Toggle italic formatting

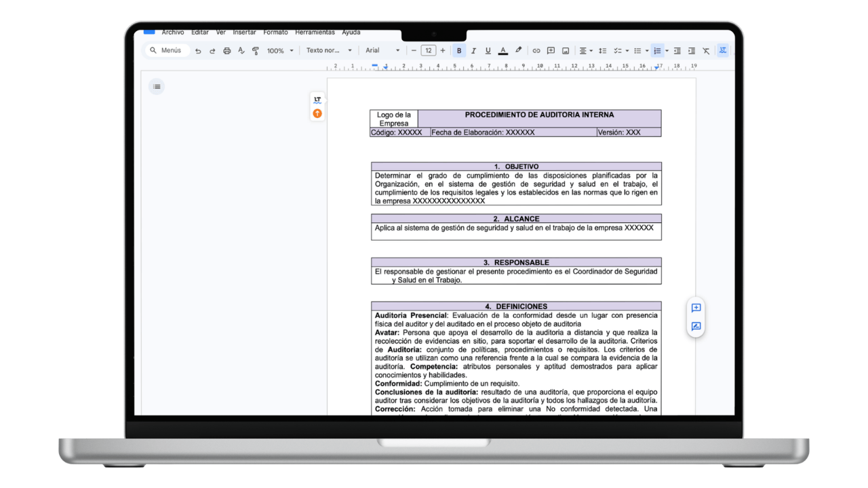tap(473, 50)
